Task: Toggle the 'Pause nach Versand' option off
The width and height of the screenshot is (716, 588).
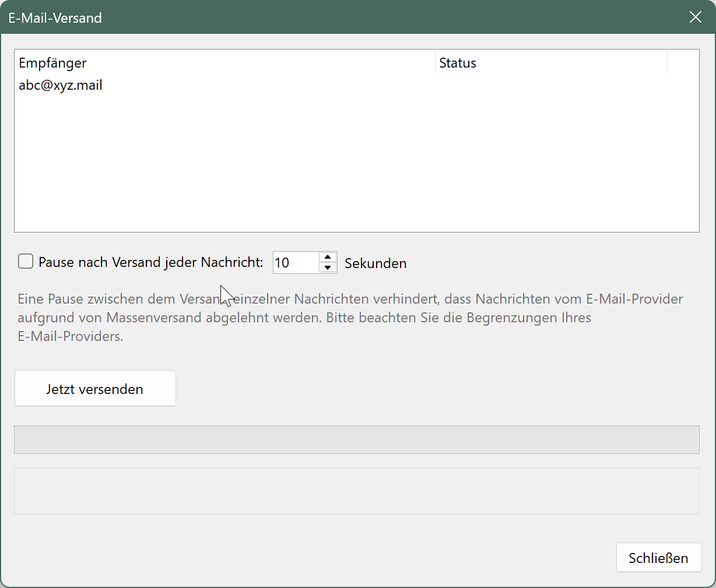Action: pyautogui.click(x=25, y=262)
